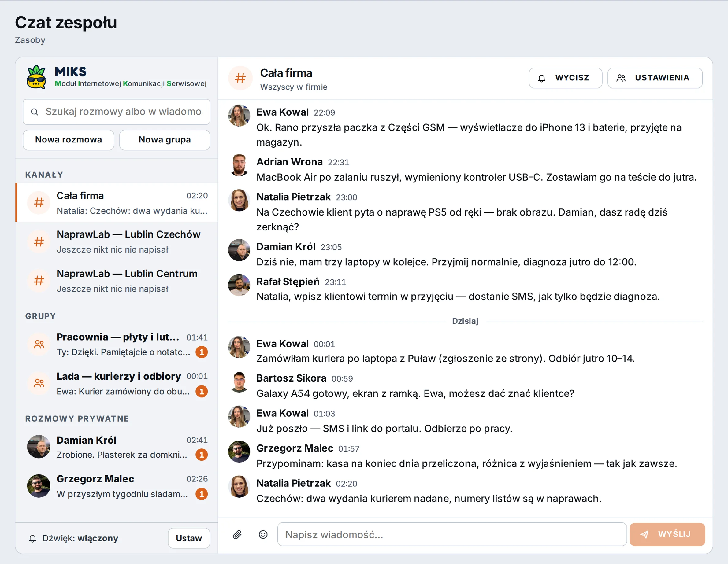Open the NaprawLab — Lublin Centrum channel
This screenshot has width=728, height=564.
point(117,281)
